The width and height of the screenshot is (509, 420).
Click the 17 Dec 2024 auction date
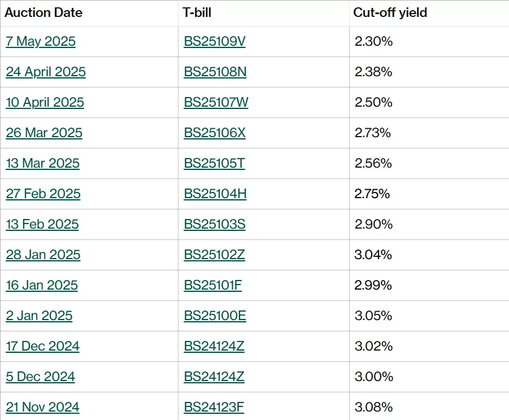coord(42,347)
